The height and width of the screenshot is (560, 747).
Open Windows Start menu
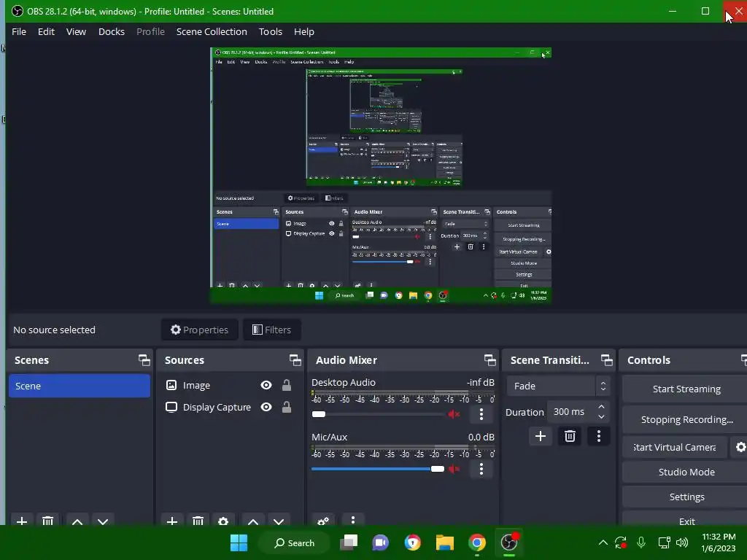pyautogui.click(x=239, y=542)
